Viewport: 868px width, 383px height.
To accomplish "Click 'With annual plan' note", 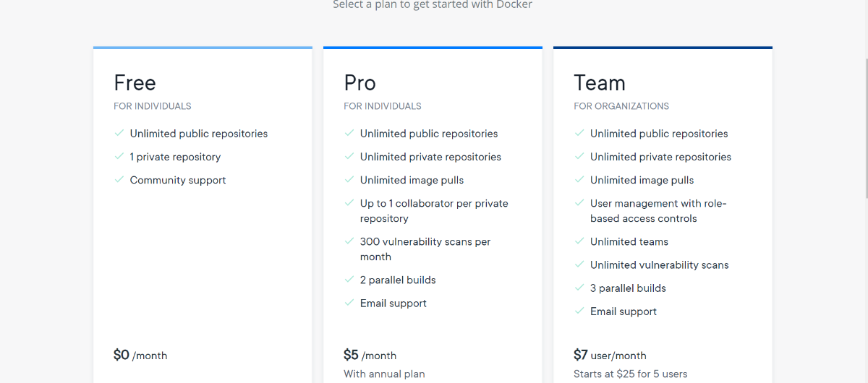I will tap(384, 374).
